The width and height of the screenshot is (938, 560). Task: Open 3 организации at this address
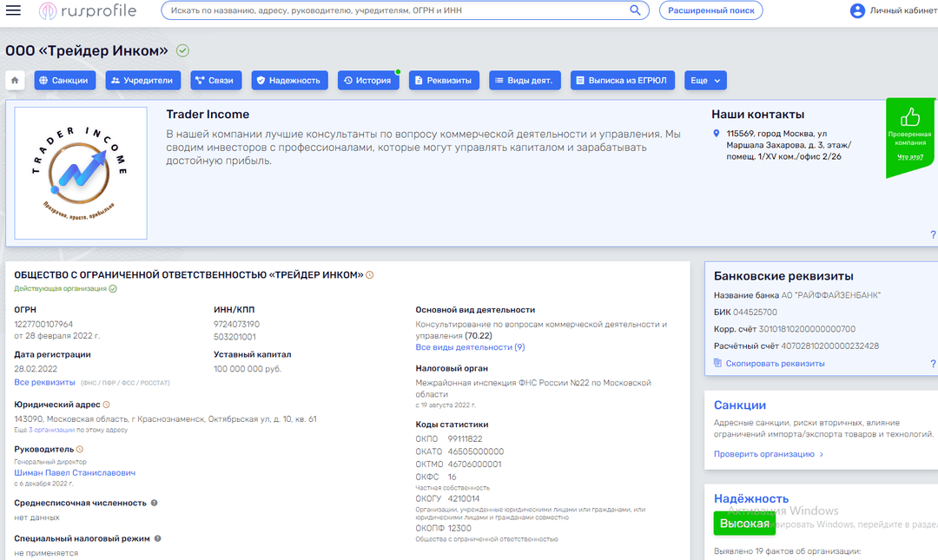(52, 430)
